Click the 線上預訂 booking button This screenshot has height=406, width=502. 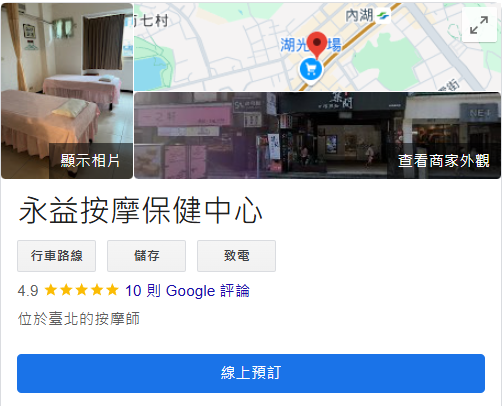[x=251, y=373]
